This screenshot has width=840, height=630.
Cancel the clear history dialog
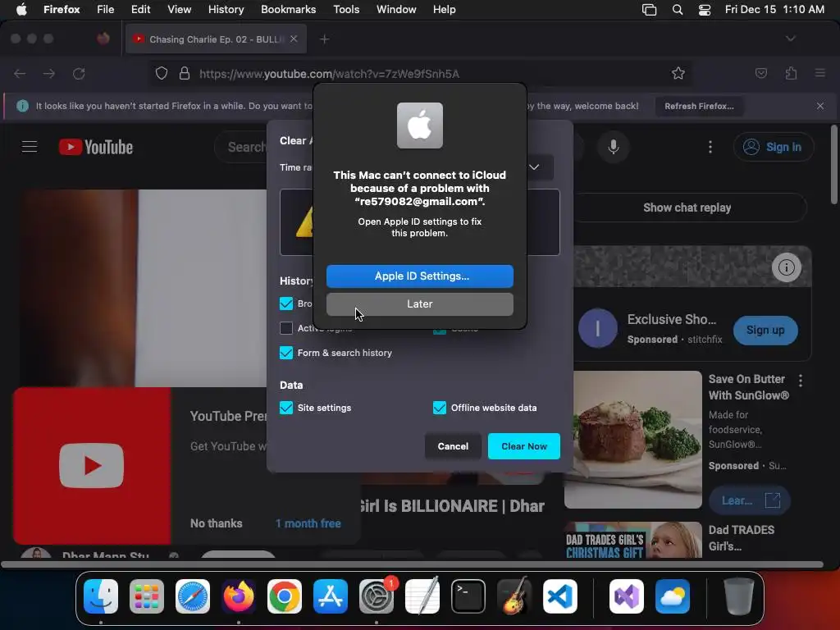[x=453, y=446]
